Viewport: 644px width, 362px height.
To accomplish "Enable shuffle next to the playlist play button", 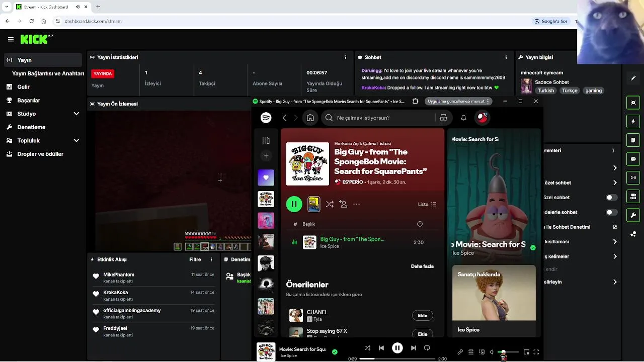I will click(330, 204).
